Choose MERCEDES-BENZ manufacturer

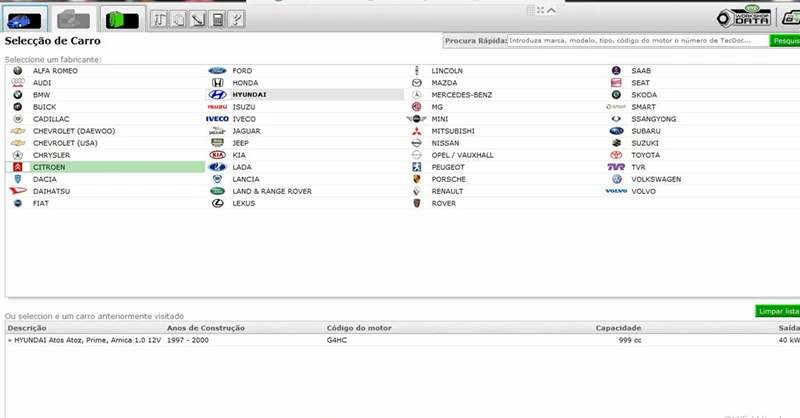click(x=462, y=95)
